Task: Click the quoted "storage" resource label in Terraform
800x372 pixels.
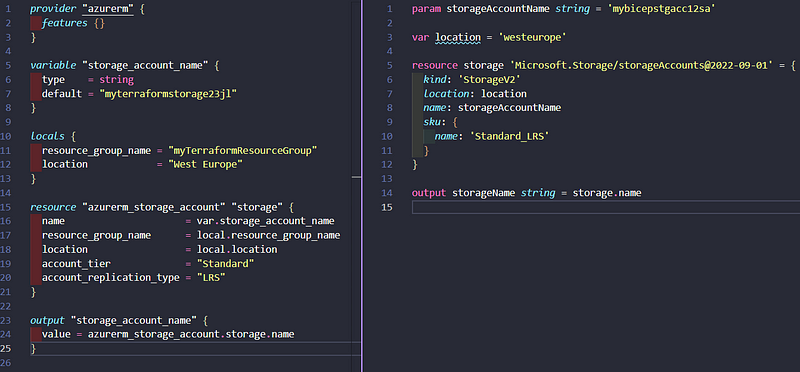Action: 257,207
